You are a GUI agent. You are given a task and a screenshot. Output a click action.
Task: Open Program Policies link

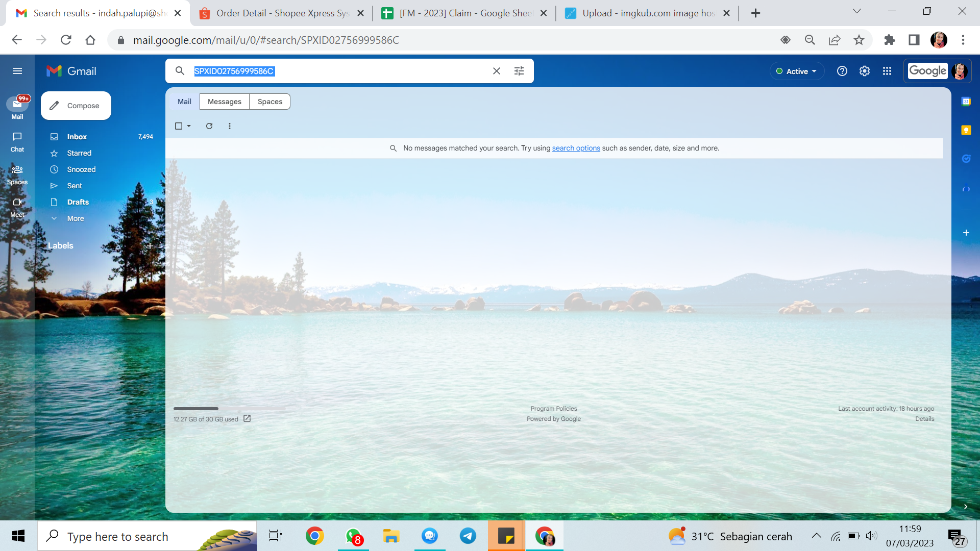pos(554,409)
